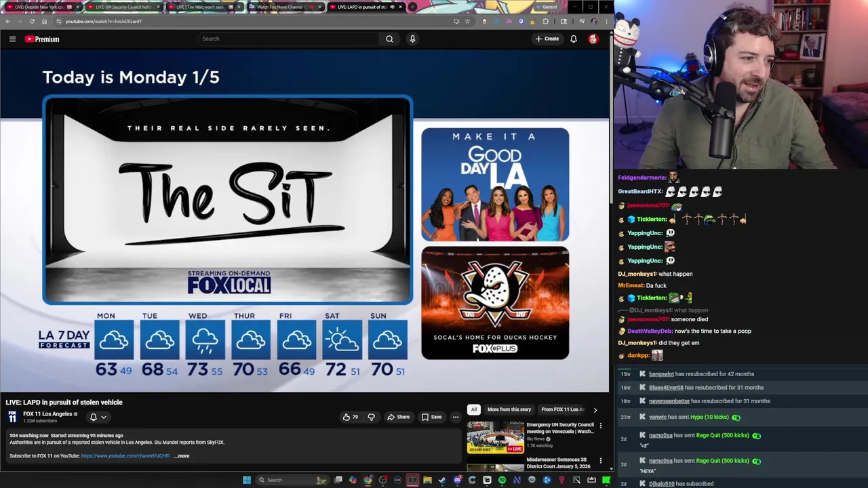Close the LAPD pursuit tab
The image size is (868, 488).
click(400, 7)
